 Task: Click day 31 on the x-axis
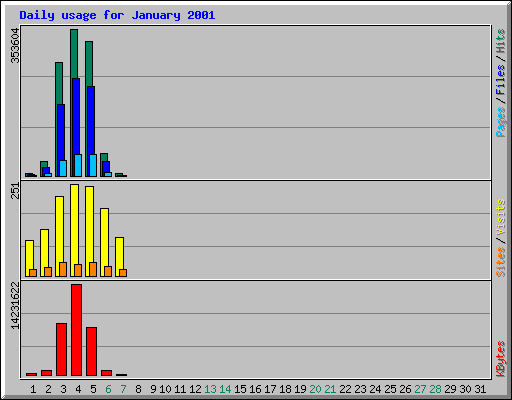[x=480, y=389]
